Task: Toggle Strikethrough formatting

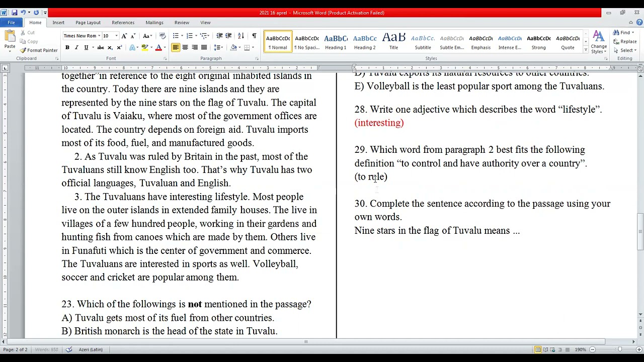Action: point(100,48)
